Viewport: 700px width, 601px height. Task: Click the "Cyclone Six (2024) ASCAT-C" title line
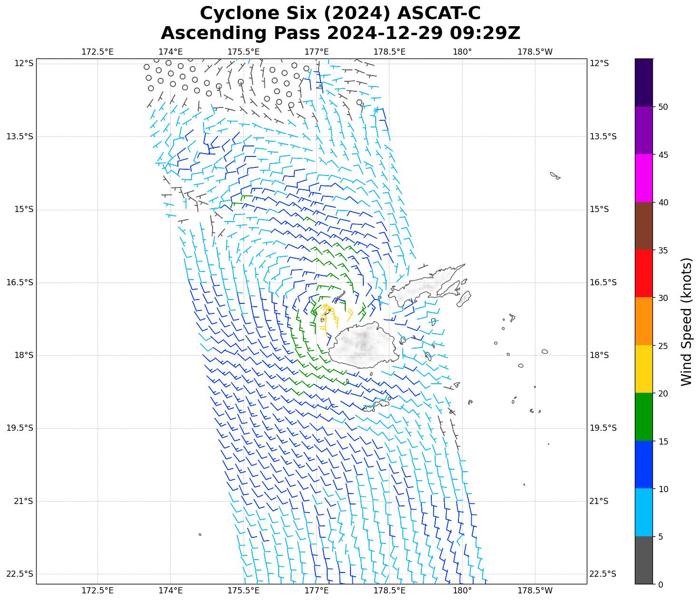point(340,13)
